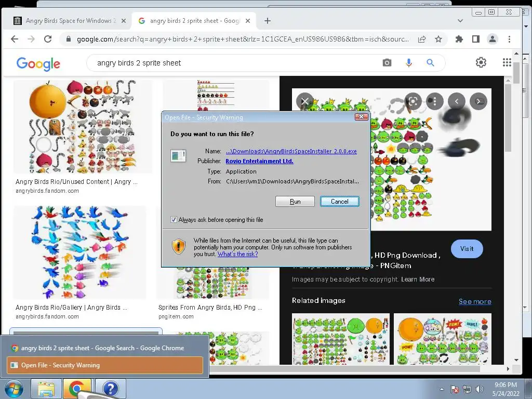Select the angry birds 2 sprite sheet tab
The image size is (532, 399).
(193, 21)
